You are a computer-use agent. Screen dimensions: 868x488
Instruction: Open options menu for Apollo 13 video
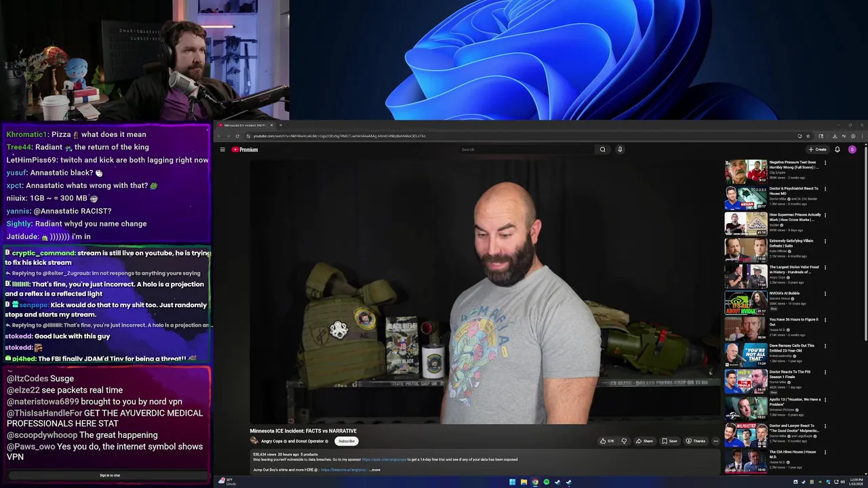click(825, 399)
